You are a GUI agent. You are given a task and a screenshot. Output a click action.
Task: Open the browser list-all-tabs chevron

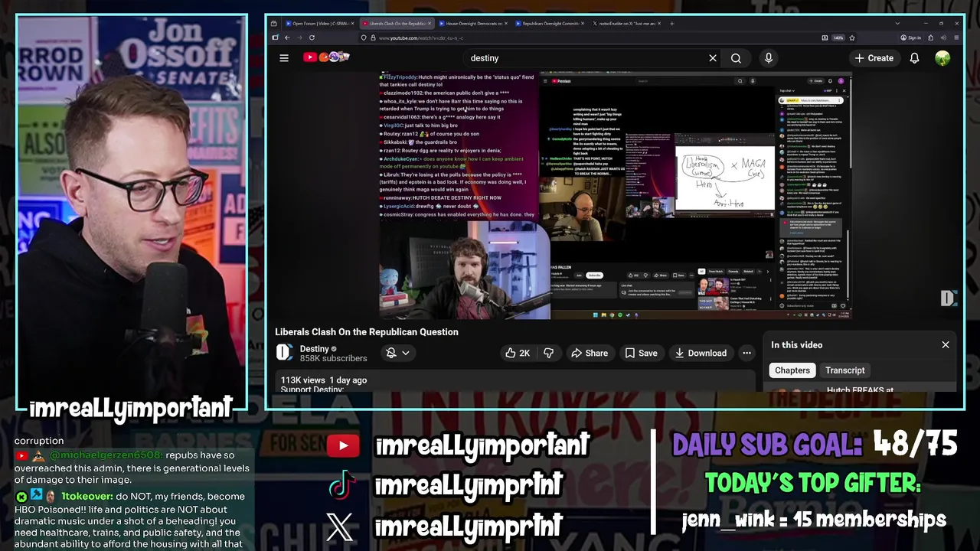click(x=897, y=24)
